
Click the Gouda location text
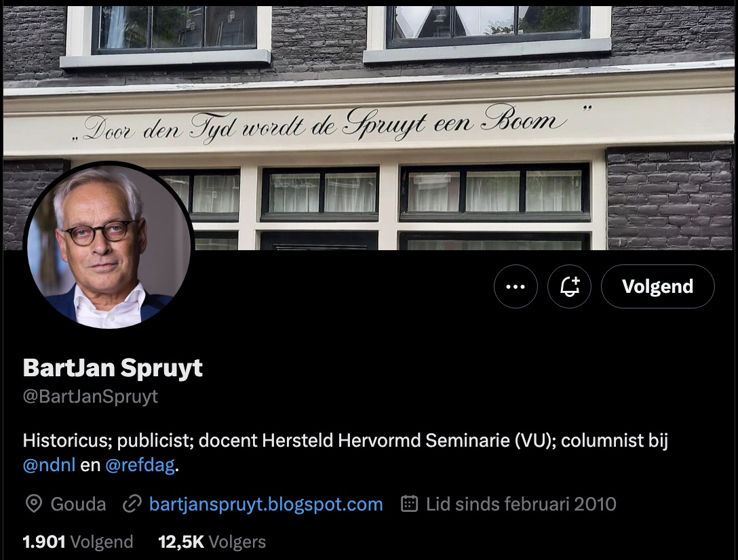[78, 504]
